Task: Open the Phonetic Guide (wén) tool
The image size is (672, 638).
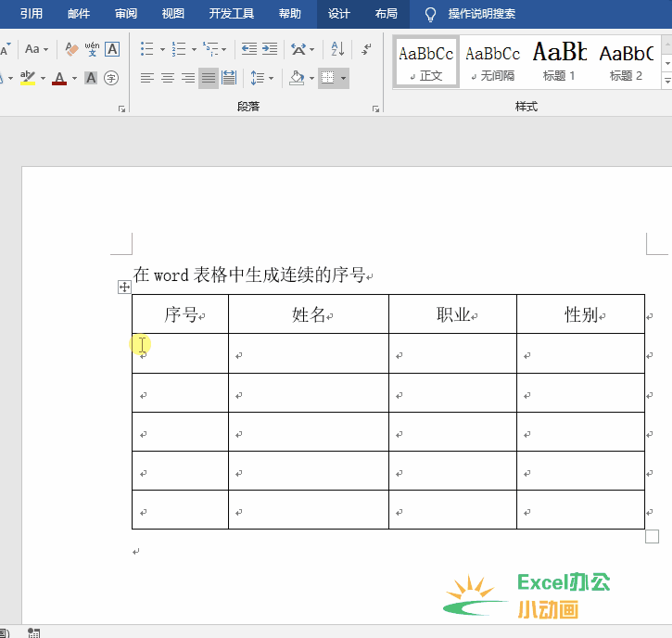Action: click(92, 49)
